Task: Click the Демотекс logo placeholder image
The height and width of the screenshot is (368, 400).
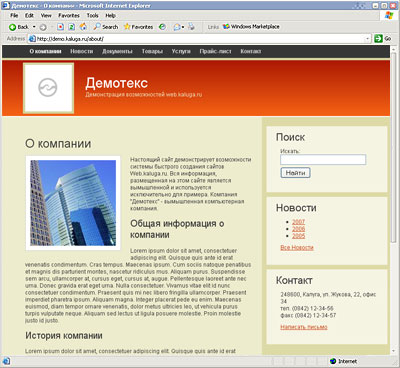Action: tap(48, 88)
